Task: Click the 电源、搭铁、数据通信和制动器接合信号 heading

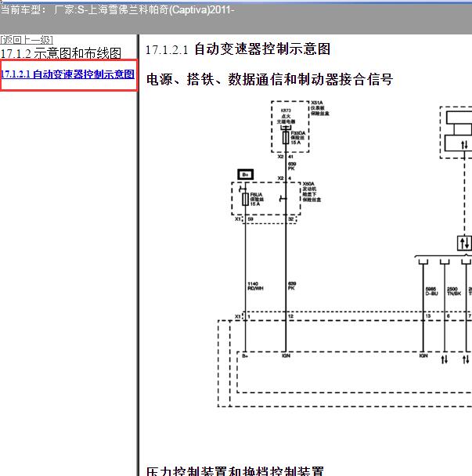Action: coord(269,80)
